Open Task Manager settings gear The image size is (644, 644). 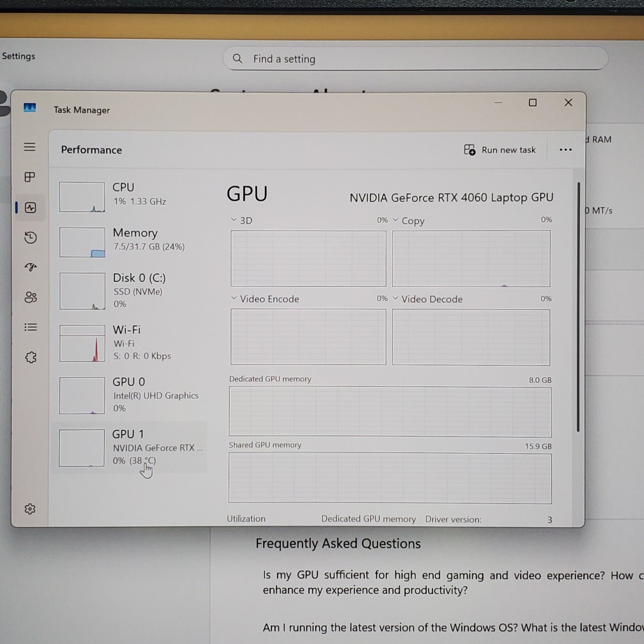30,509
